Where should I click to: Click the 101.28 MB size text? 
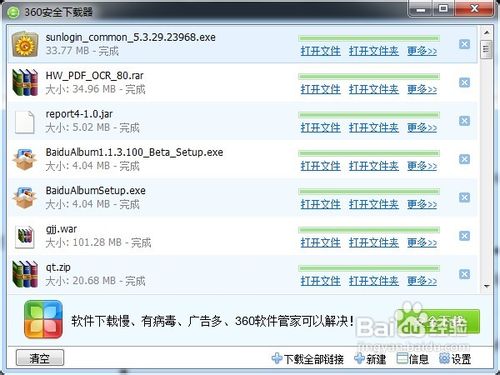97,242
